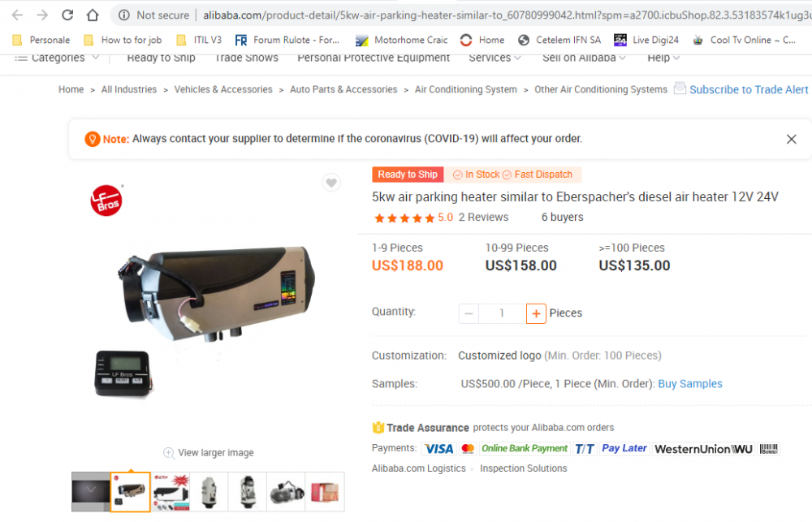Screen dimensions: 812x522
Task: Click inside the quantity input field
Action: 502,313
